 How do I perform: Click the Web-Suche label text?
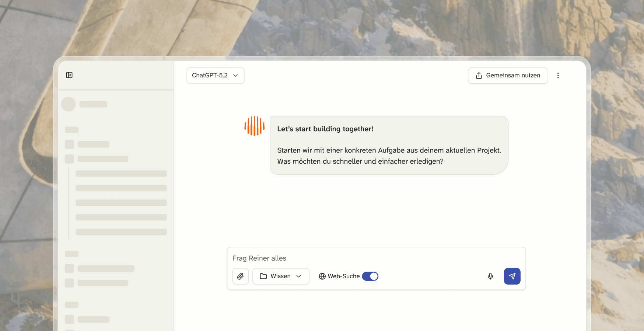344,276
